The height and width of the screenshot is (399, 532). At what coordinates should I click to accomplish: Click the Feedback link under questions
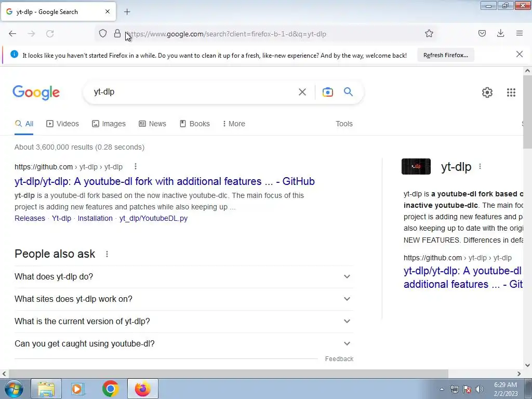pos(339,359)
